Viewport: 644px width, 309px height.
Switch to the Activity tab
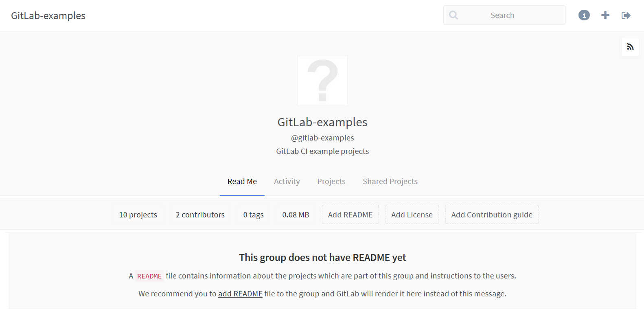pos(287,182)
